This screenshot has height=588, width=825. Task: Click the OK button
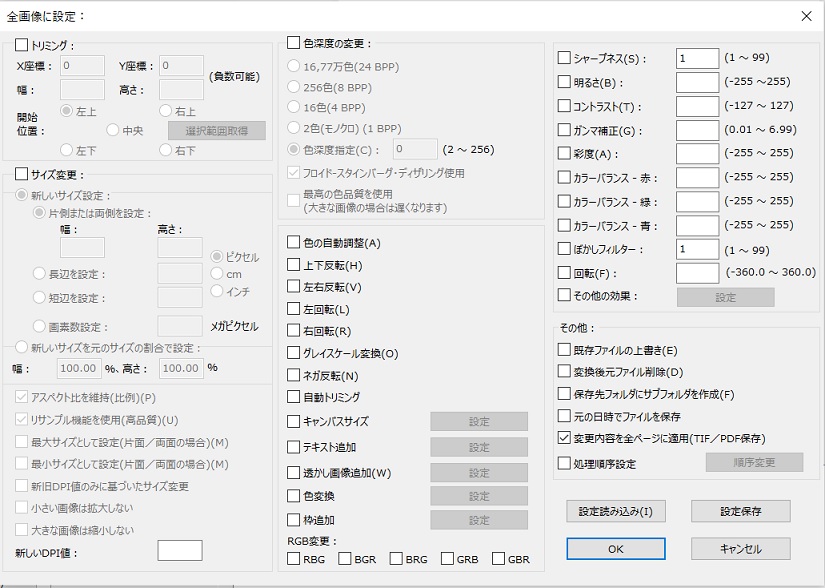coord(617,548)
